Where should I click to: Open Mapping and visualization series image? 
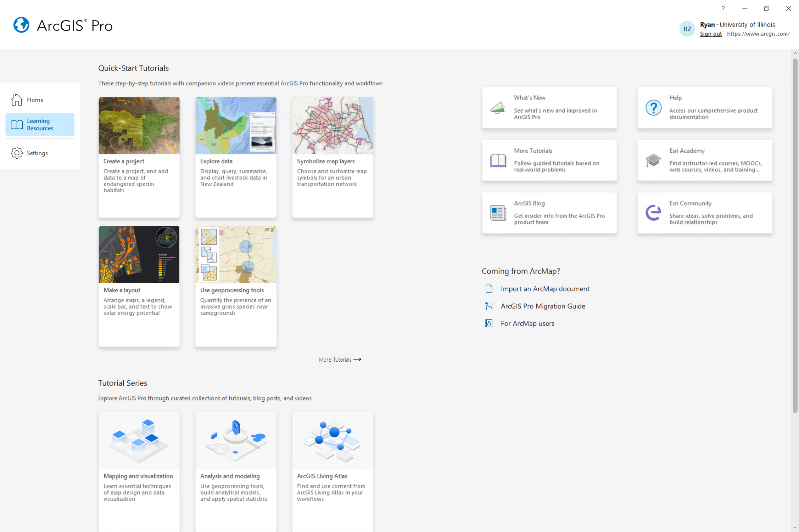point(139,441)
